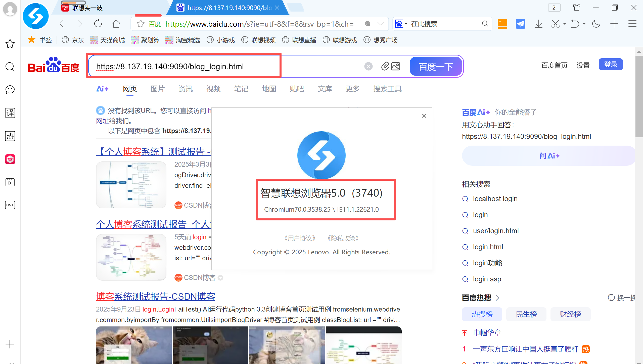Open the hot topics sidebar icon

coord(10,136)
